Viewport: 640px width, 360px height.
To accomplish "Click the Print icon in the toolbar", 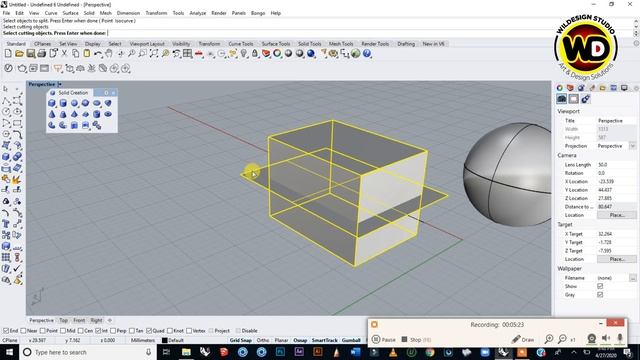I will (x=42, y=53).
